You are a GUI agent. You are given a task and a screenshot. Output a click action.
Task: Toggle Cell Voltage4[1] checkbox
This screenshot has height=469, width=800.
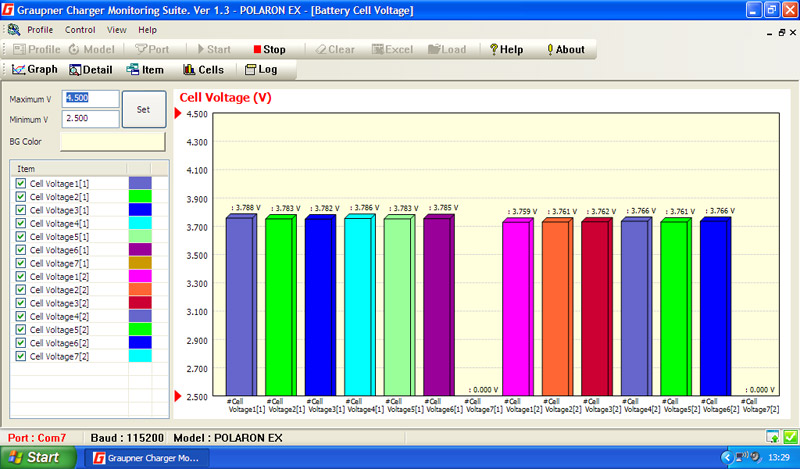[20, 223]
